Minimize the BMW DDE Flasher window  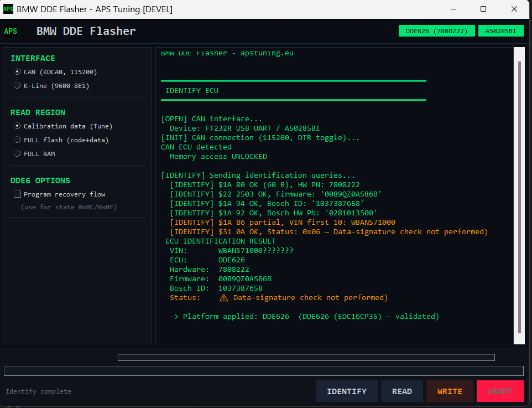coord(453,9)
